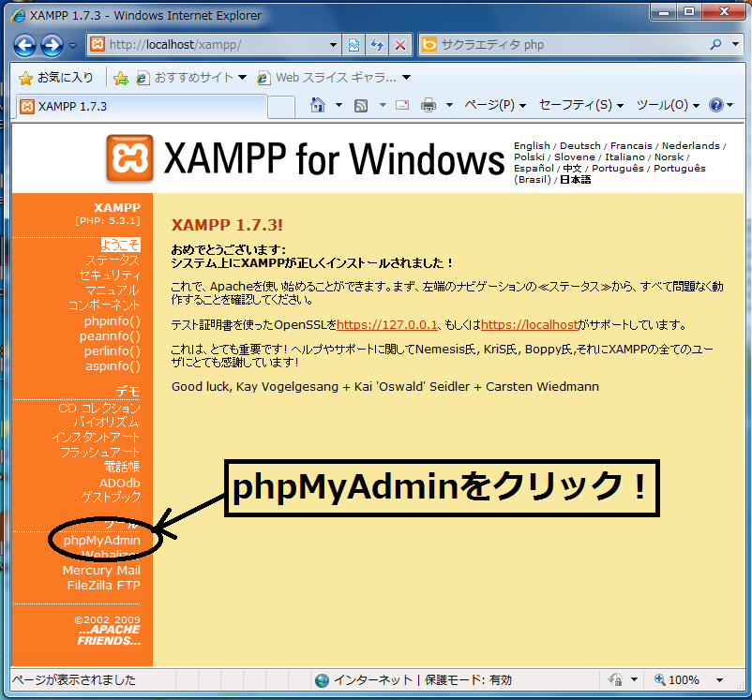Viewport: 752px width, 700px height.
Task: Click the phpMyAdmin link in sidebar
Action: click(x=101, y=541)
